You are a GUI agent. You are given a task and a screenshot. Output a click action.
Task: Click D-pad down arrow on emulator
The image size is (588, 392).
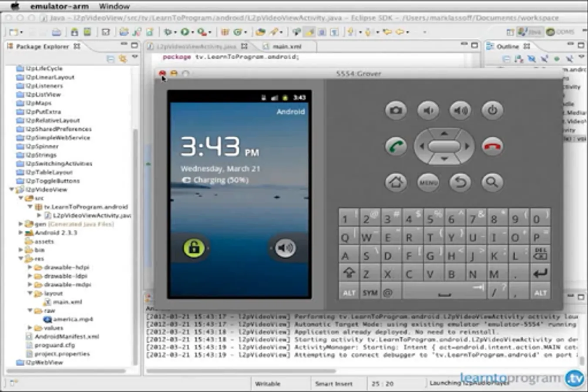tap(444, 159)
